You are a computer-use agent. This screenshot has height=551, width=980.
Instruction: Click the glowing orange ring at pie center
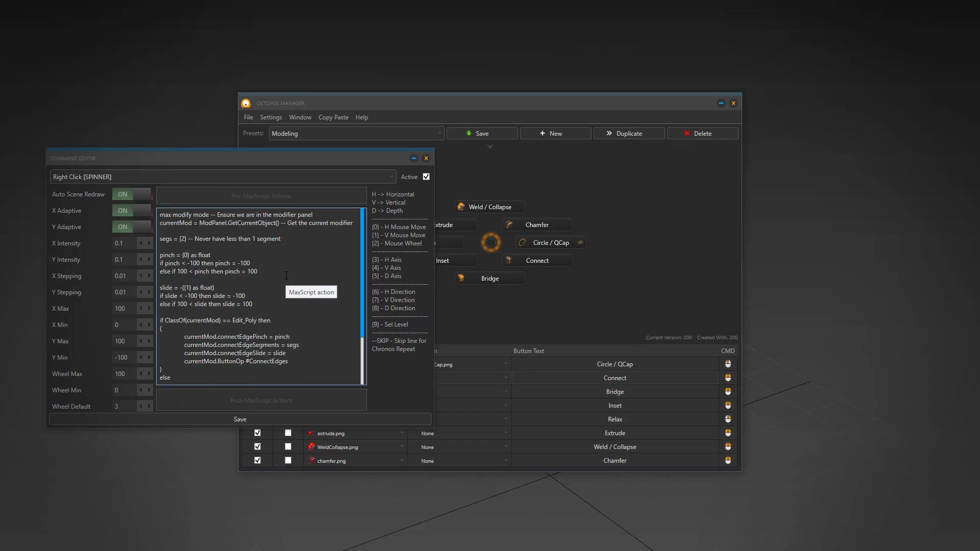point(491,242)
